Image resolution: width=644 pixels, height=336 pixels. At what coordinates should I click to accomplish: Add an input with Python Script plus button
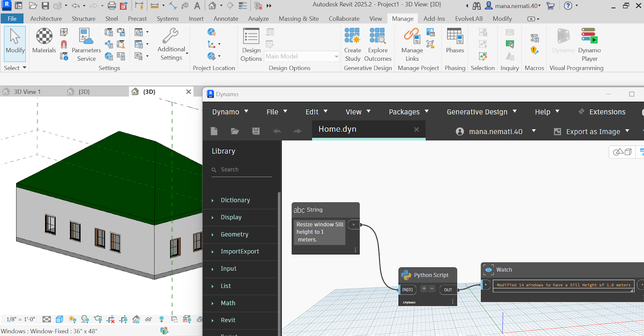click(x=424, y=289)
